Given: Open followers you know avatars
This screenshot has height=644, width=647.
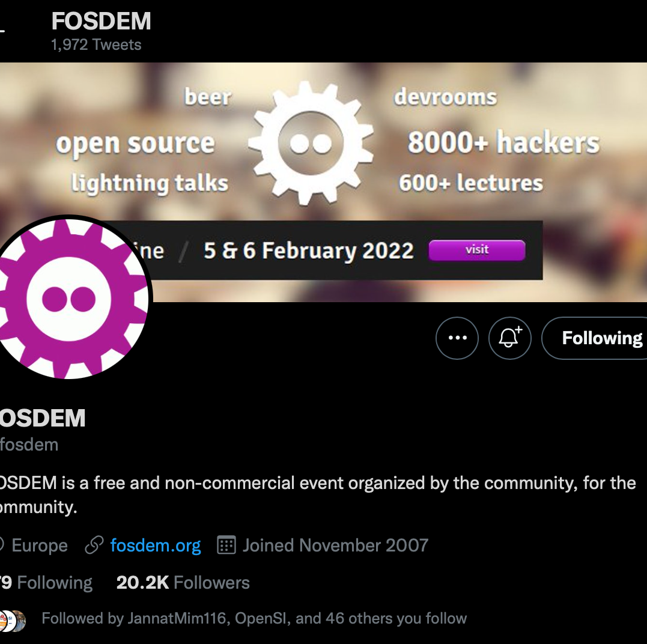Looking at the screenshot, I should click(x=13, y=621).
